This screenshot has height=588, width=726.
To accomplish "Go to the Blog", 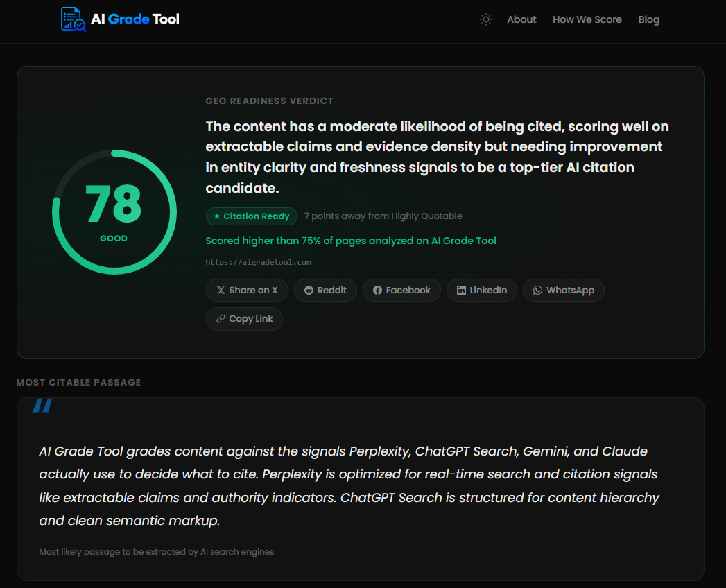I will click(648, 19).
